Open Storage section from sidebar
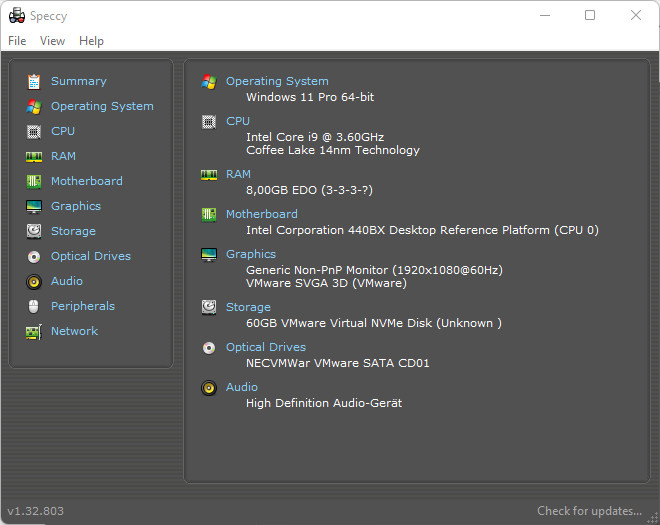 pyautogui.click(x=73, y=231)
